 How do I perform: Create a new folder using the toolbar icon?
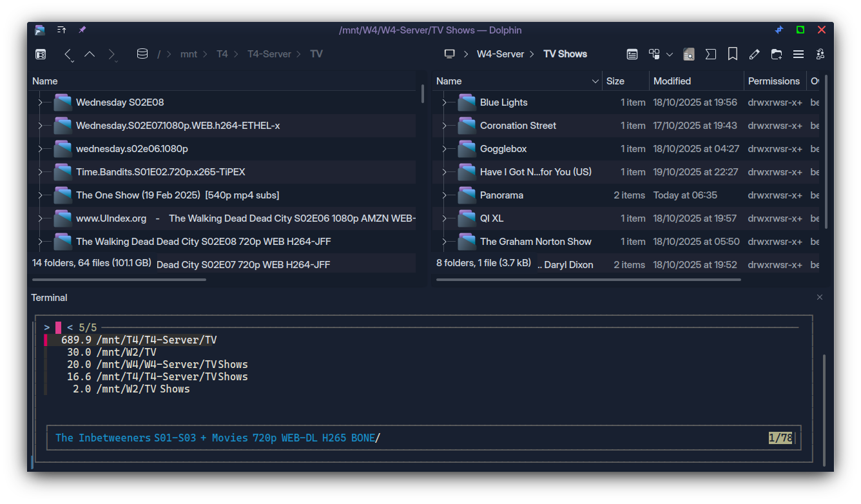[776, 54]
